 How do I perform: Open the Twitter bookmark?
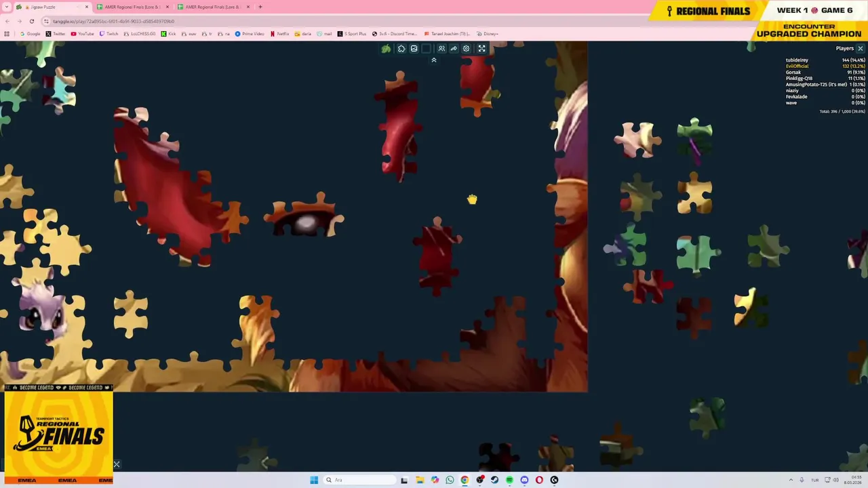[x=56, y=34]
